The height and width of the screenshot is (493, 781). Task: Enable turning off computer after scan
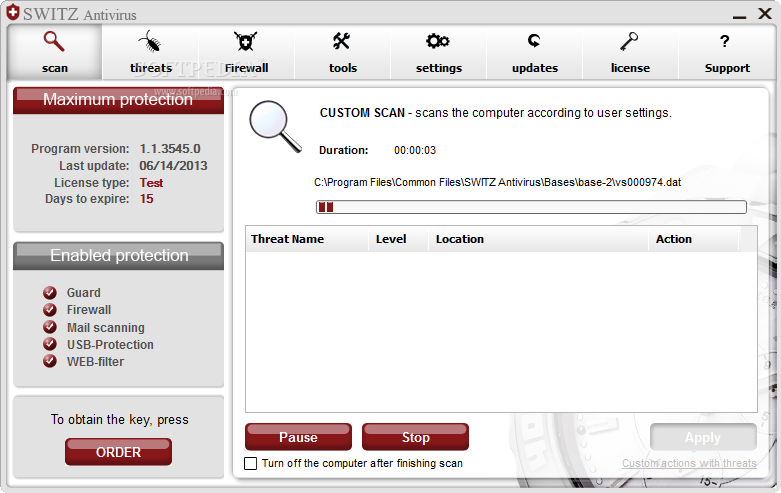click(x=251, y=464)
